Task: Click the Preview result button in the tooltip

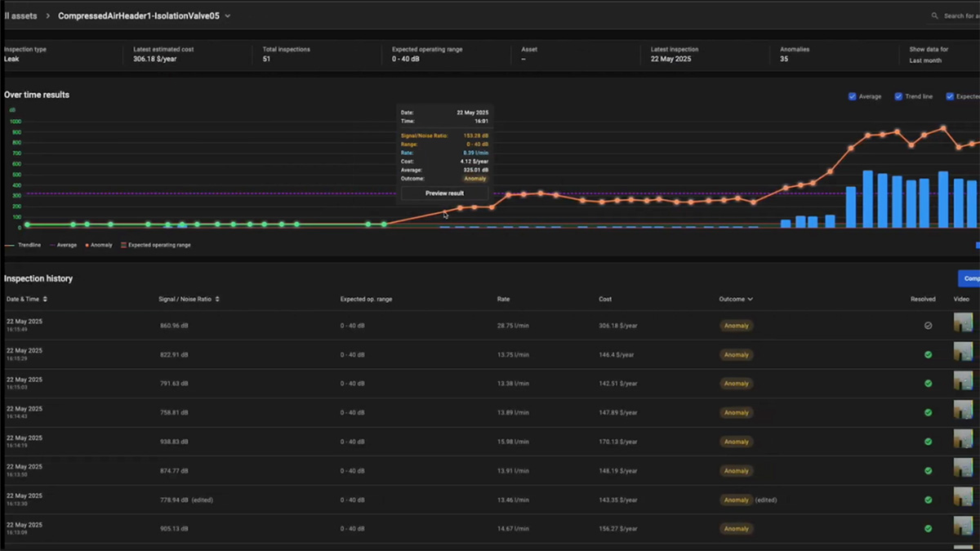Action: (443, 193)
